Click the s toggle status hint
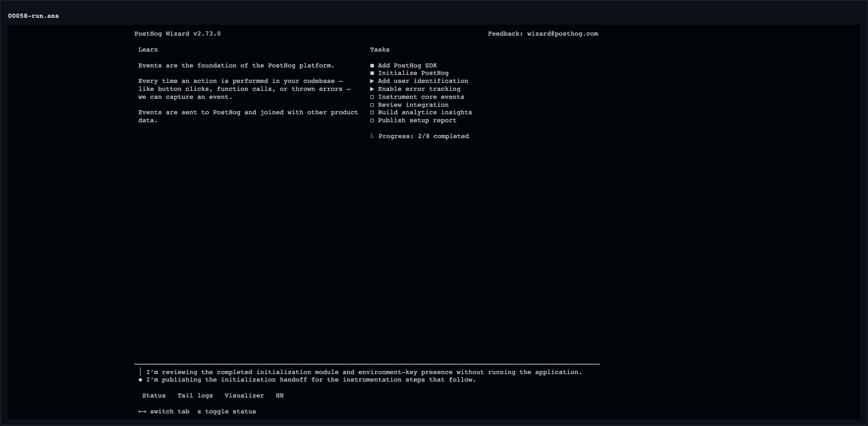This screenshot has height=426, width=868. [x=227, y=411]
